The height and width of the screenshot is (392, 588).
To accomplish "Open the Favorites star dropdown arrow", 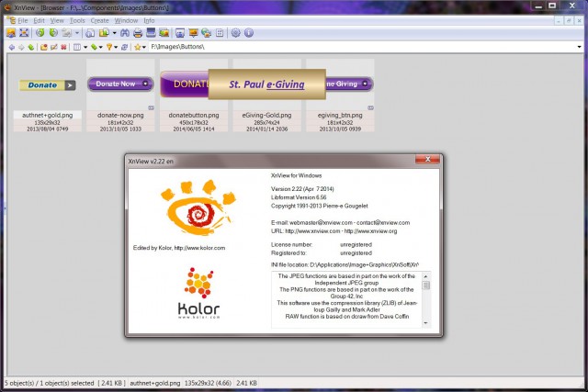I will click(x=144, y=47).
